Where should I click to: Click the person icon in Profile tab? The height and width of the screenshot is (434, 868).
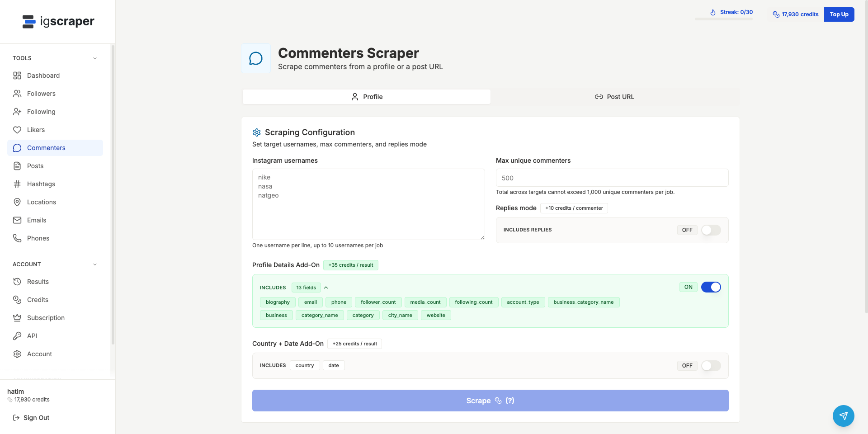tap(355, 97)
